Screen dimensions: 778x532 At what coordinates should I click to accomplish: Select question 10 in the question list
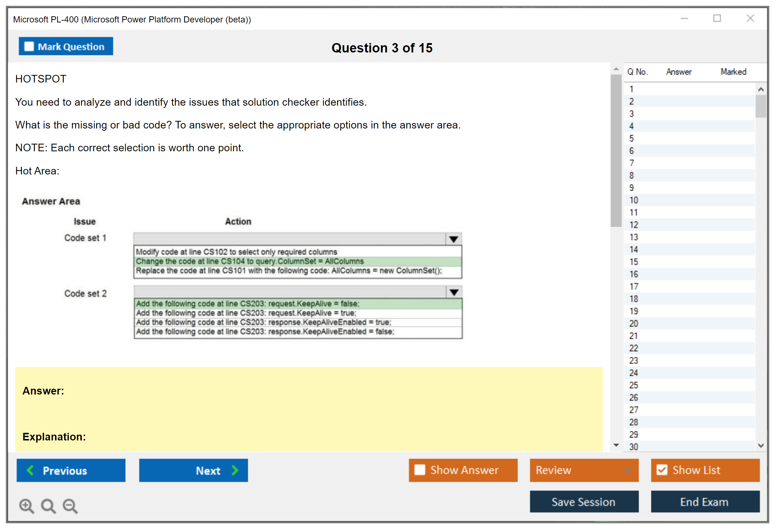[x=634, y=200]
